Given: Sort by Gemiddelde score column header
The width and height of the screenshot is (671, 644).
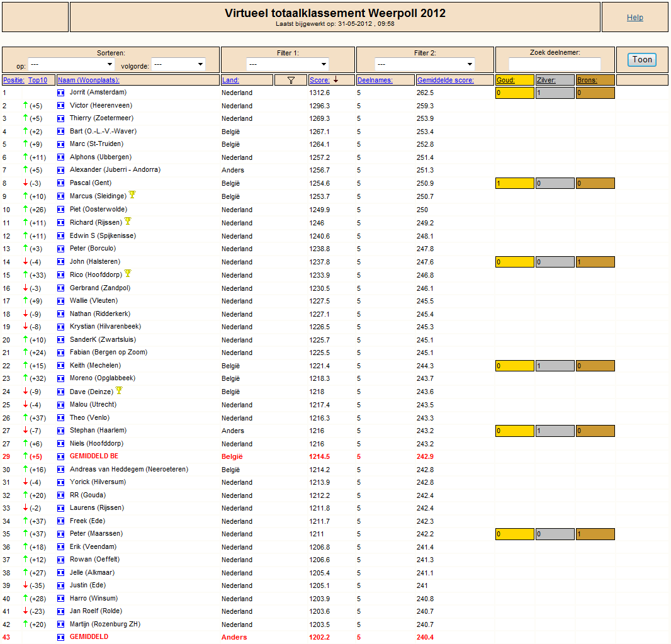Looking at the screenshot, I should tap(446, 80).
